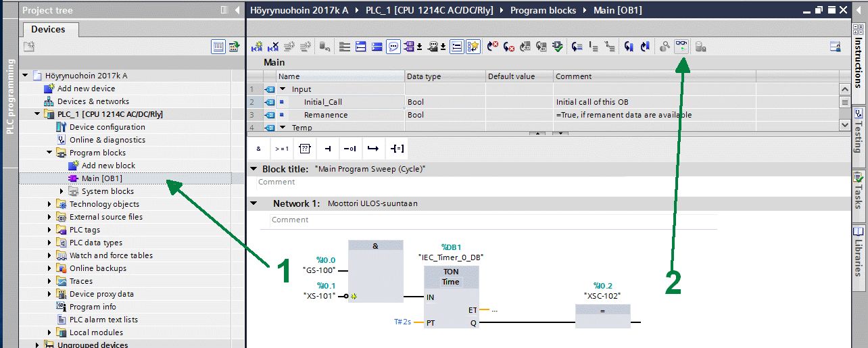Open Device configuration
This screenshot has width=868, height=348.
(107, 127)
